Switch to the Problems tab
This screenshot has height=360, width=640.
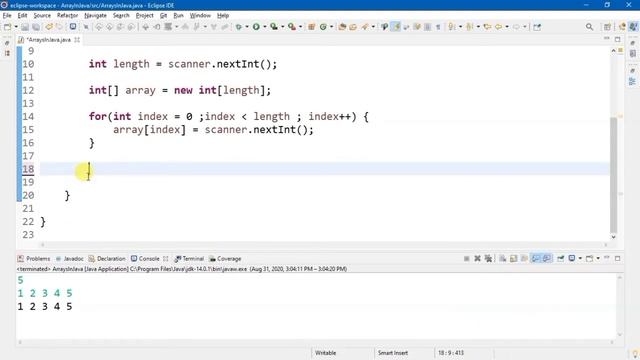34,259
